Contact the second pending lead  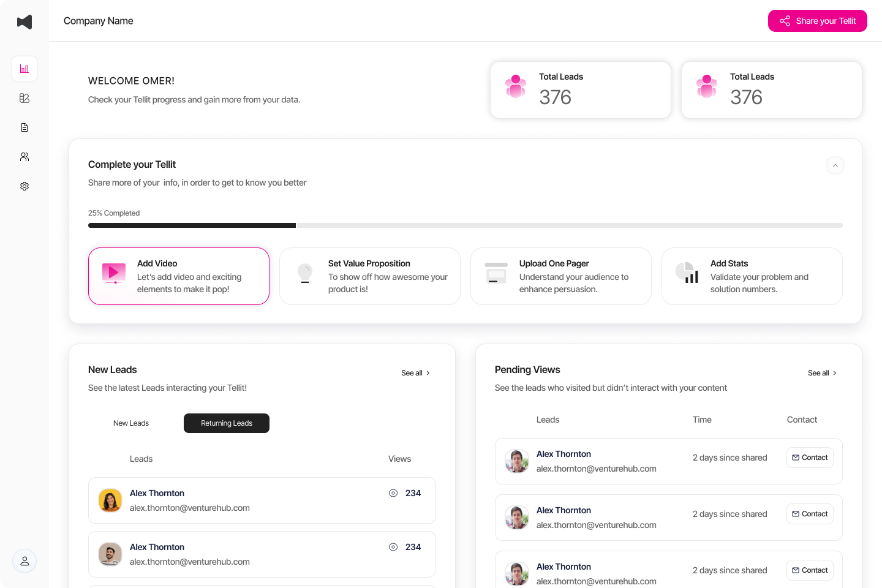click(x=810, y=514)
